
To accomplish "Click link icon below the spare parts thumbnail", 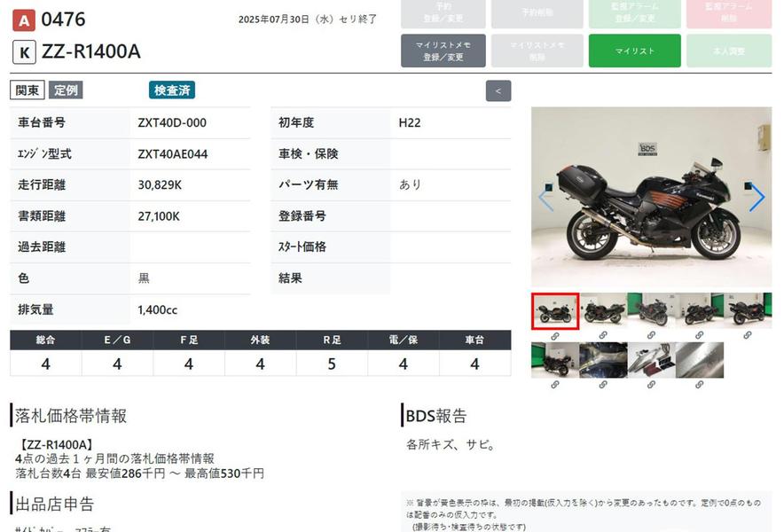I will click(x=651, y=385).
